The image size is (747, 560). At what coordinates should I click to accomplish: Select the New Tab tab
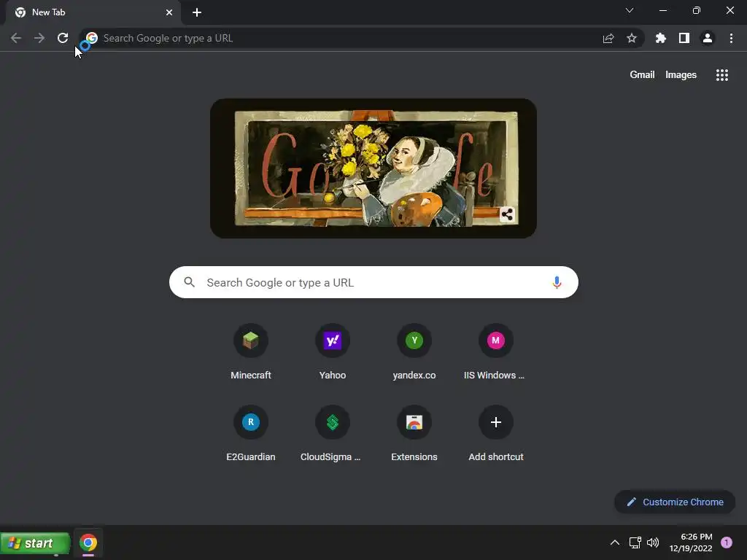tap(93, 12)
